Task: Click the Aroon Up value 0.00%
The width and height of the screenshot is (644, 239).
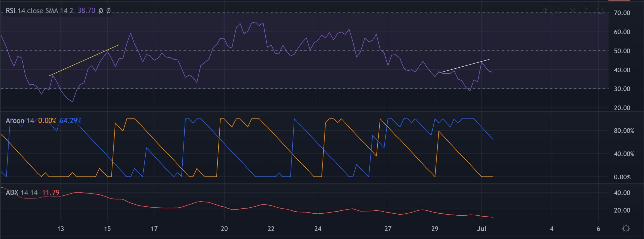Action: pyautogui.click(x=47, y=121)
